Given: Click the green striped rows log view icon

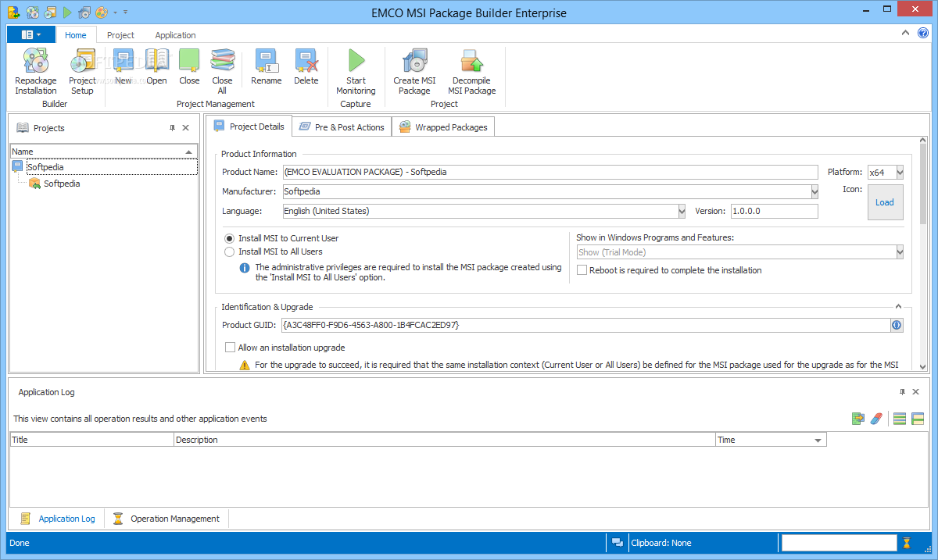Looking at the screenshot, I should tap(900, 419).
